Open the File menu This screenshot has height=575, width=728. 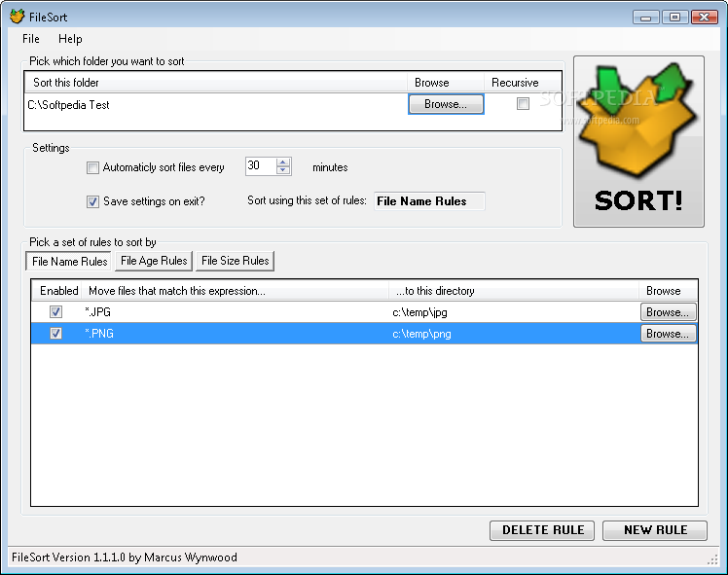point(30,39)
